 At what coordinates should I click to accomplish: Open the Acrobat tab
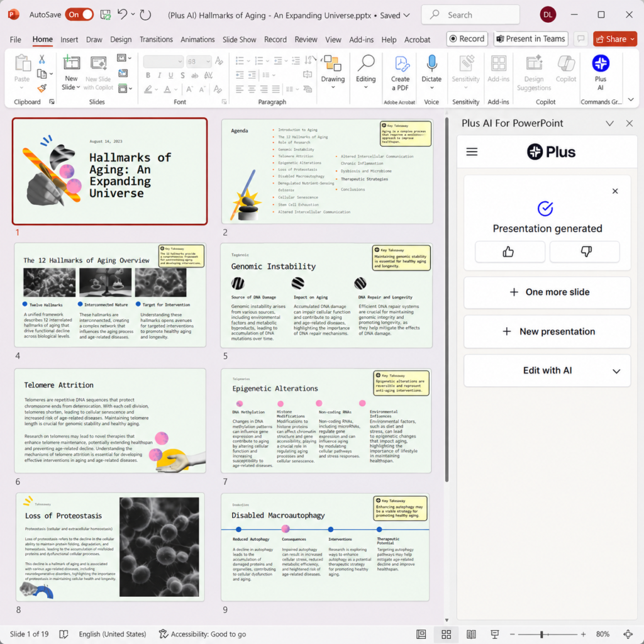point(417,40)
